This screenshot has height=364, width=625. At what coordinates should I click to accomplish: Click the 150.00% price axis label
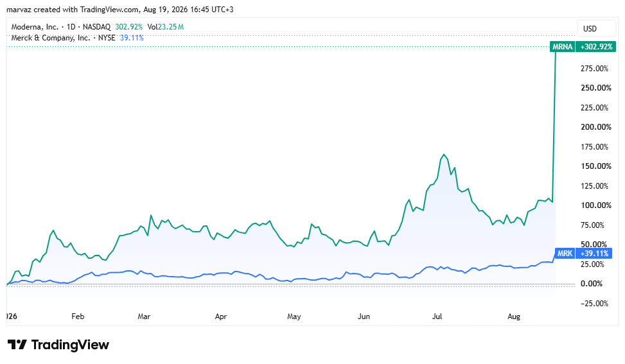(x=596, y=166)
